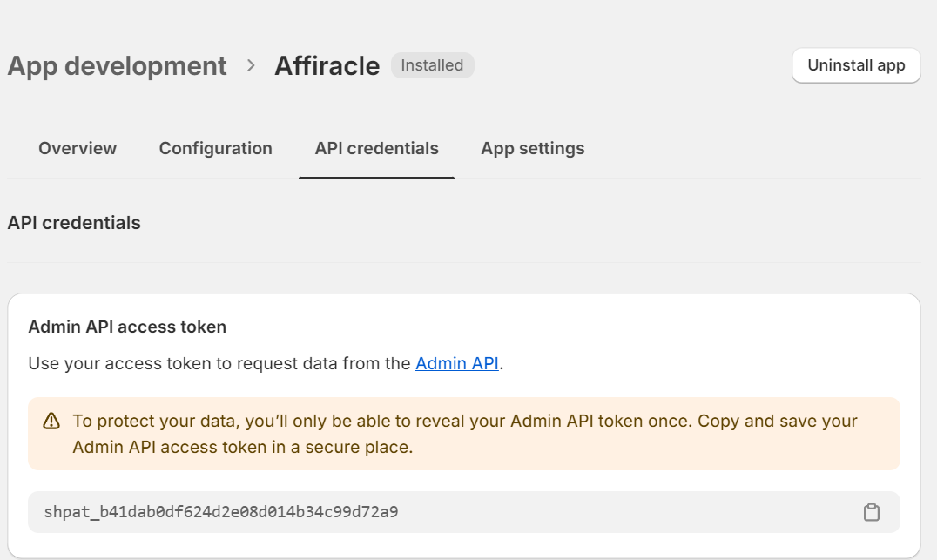Go to the App settings tab

point(532,148)
